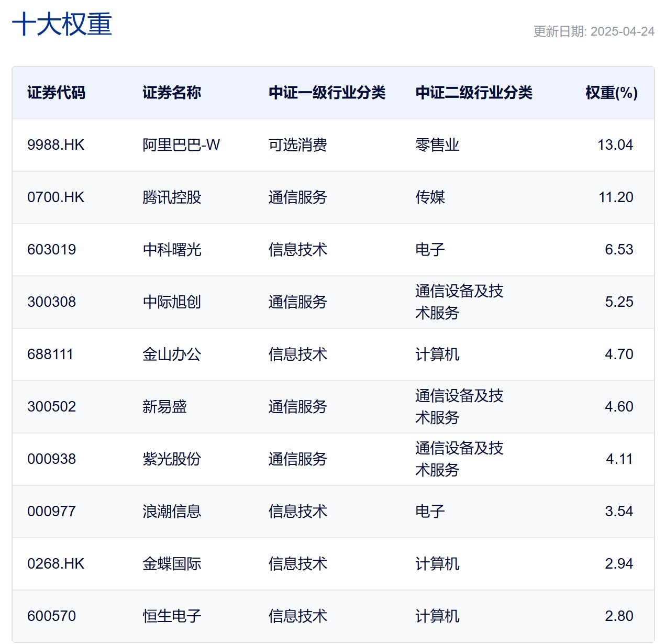The width and height of the screenshot is (665, 644).
Task: Click the security code 688111
Action: 50,354
